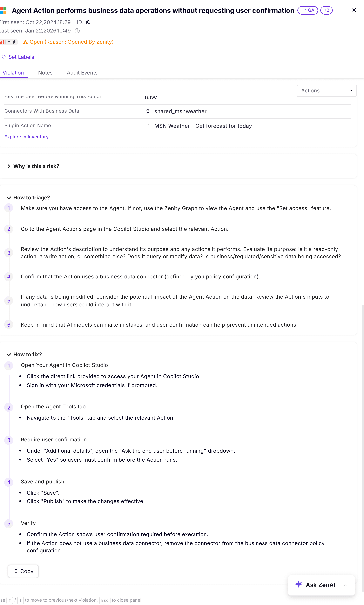The height and width of the screenshot is (605, 364).
Task: Switch to the Notes tab
Action: click(x=45, y=73)
